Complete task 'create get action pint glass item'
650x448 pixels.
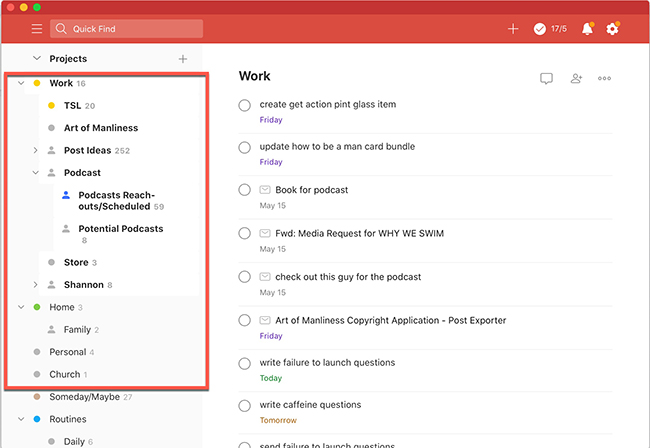[245, 105]
